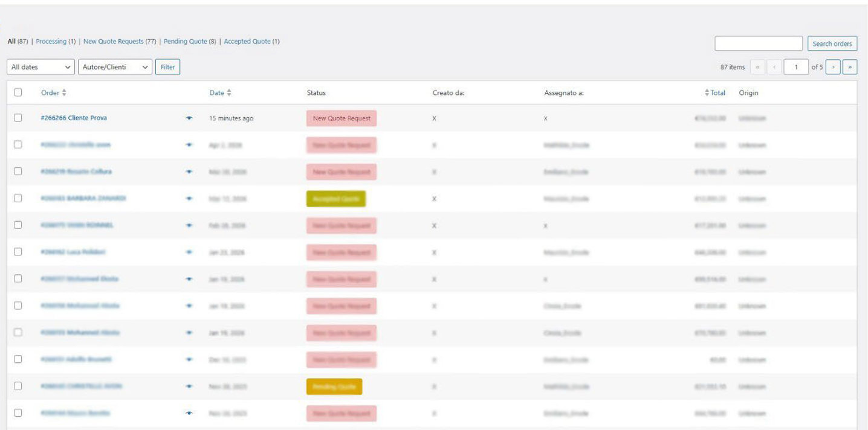The image size is (868, 430).
Task: Check the box for the Rosario Collura order
Action: click(x=18, y=172)
